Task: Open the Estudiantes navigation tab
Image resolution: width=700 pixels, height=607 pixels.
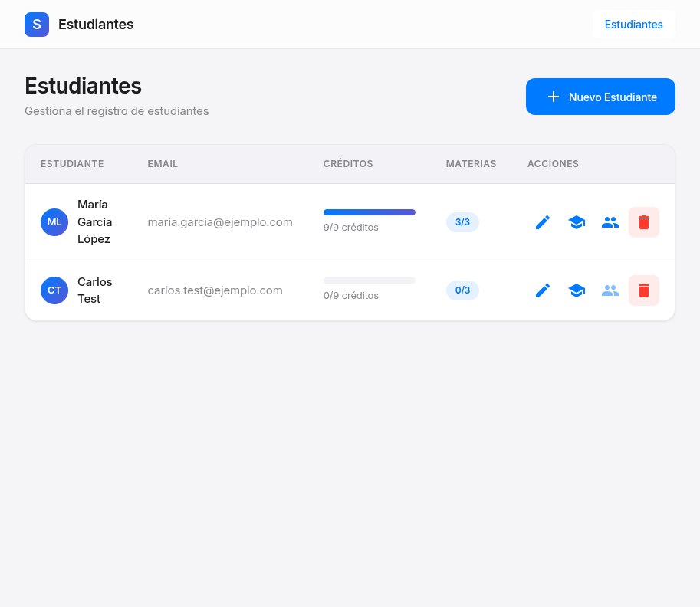Action: pos(633,25)
